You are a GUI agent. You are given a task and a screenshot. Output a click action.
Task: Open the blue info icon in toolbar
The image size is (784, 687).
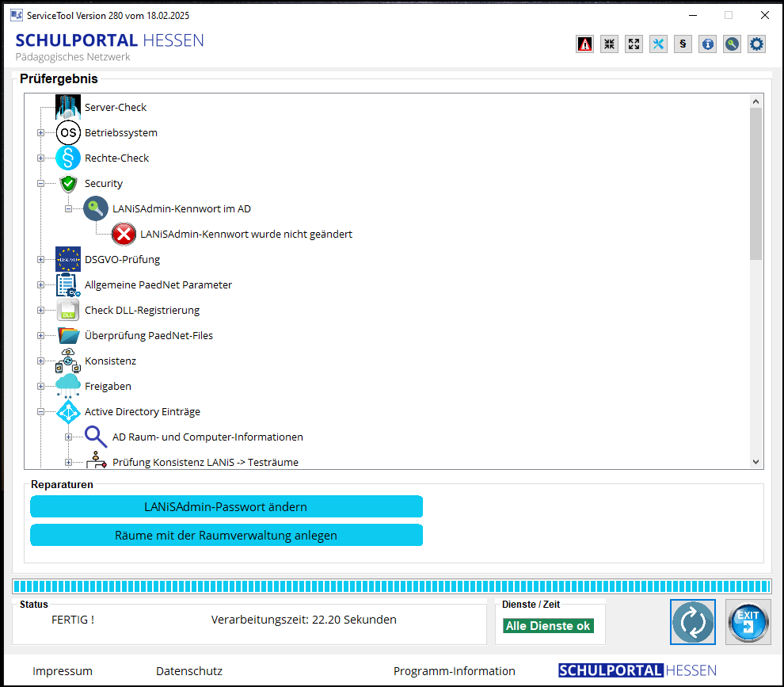coord(707,44)
